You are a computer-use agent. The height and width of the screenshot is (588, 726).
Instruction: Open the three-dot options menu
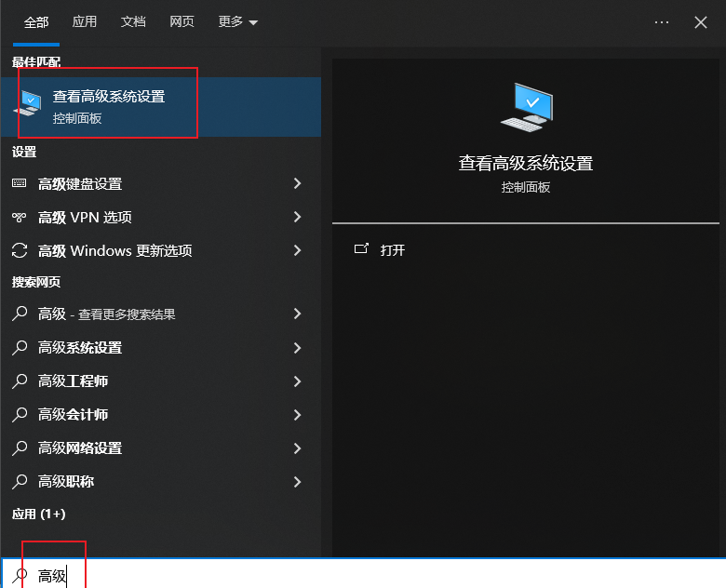(x=662, y=22)
